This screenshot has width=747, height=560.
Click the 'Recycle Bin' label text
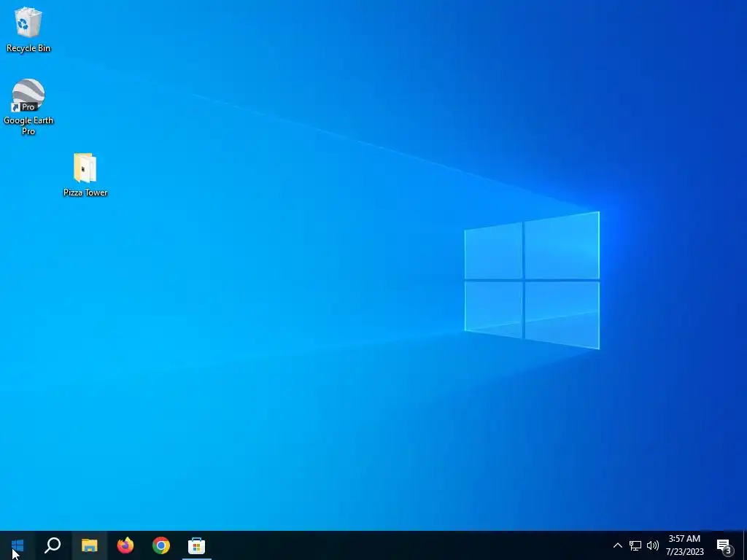[28, 48]
